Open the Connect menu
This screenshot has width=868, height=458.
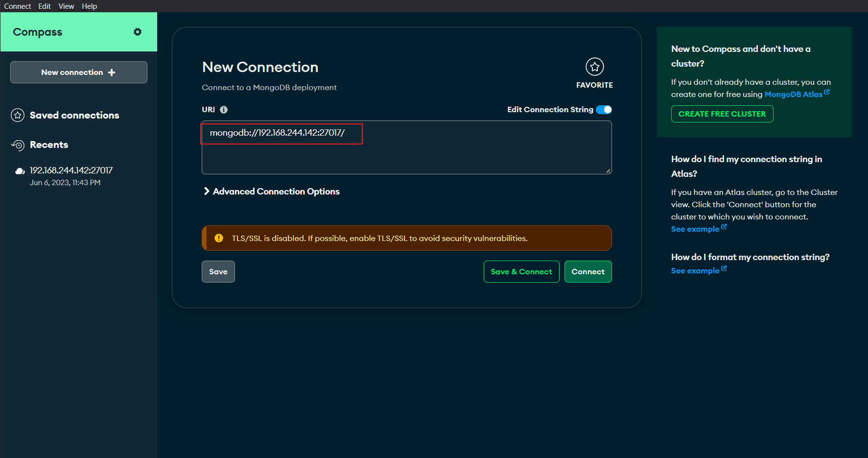pos(18,6)
